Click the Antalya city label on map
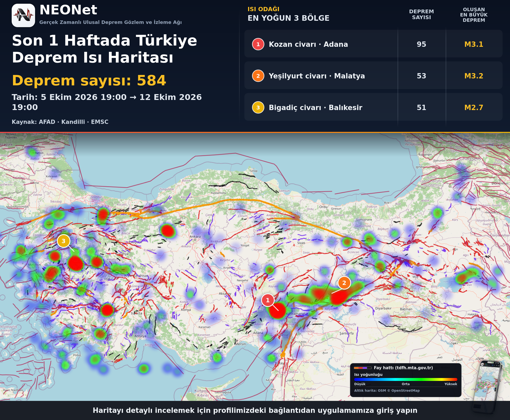This screenshot has width=510, height=420. [x=140, y=336]
